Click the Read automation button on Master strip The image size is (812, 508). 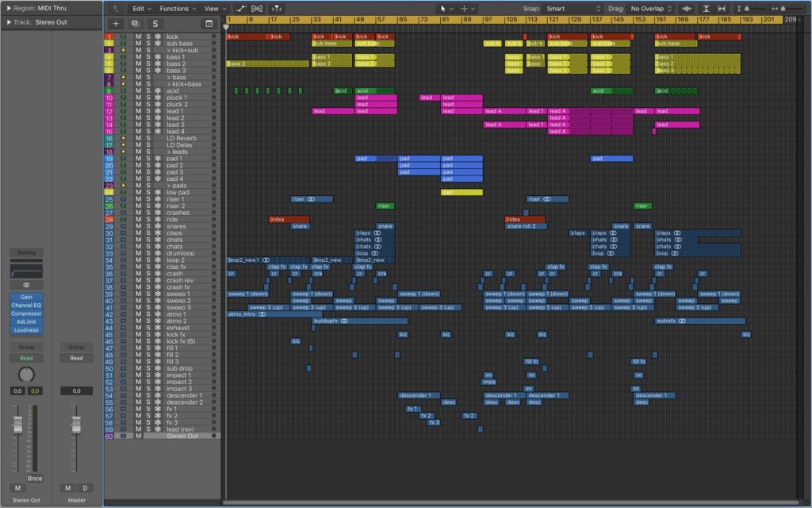tap(77, 358)
